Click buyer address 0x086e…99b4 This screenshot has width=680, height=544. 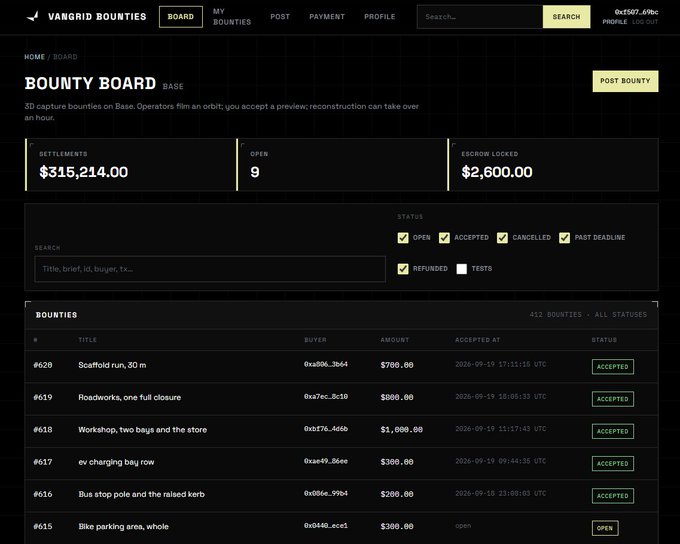(x=326, y=493)
